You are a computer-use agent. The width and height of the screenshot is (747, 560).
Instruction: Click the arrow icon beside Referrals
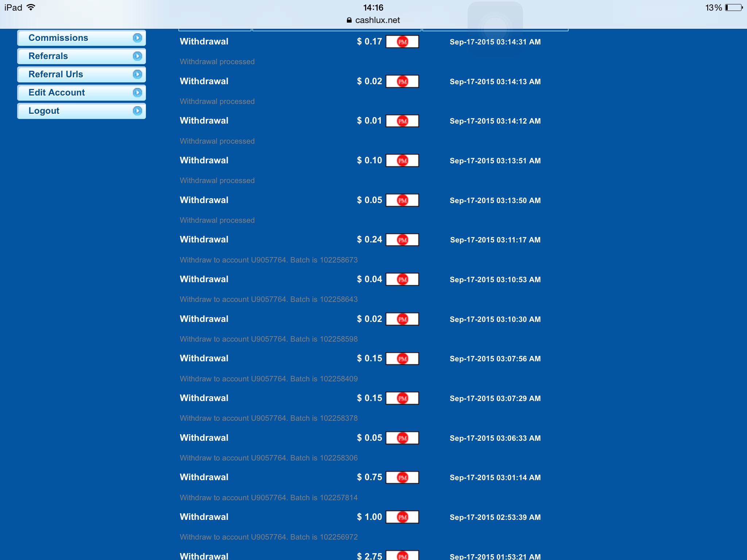[x=137, y=56]
